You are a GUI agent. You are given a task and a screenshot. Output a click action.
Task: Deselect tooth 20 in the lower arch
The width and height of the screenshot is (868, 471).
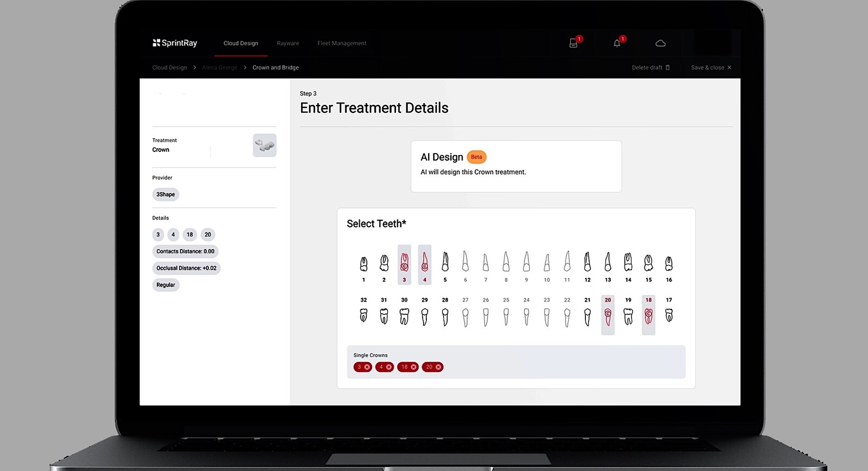point(608,315)
